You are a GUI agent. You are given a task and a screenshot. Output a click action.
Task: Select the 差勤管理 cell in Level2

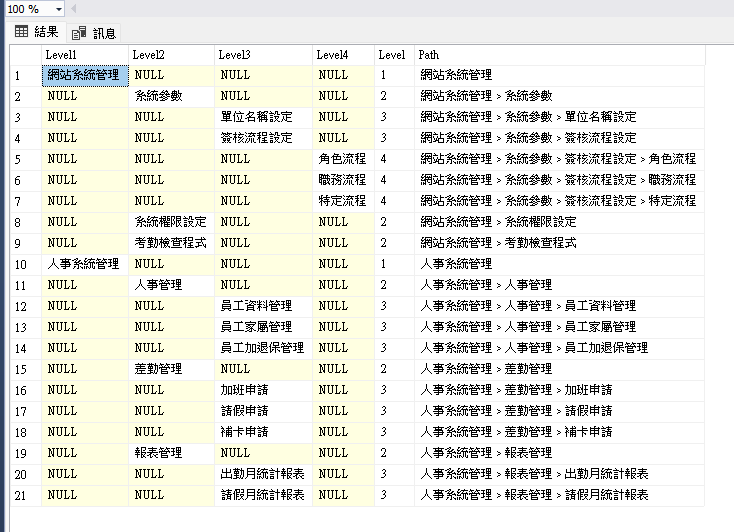tap(171, 369)
